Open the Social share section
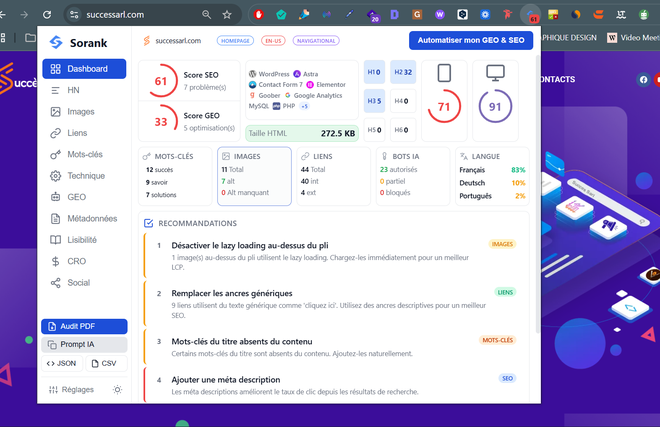This screenshot has width=660, height=427. point(79,283)
